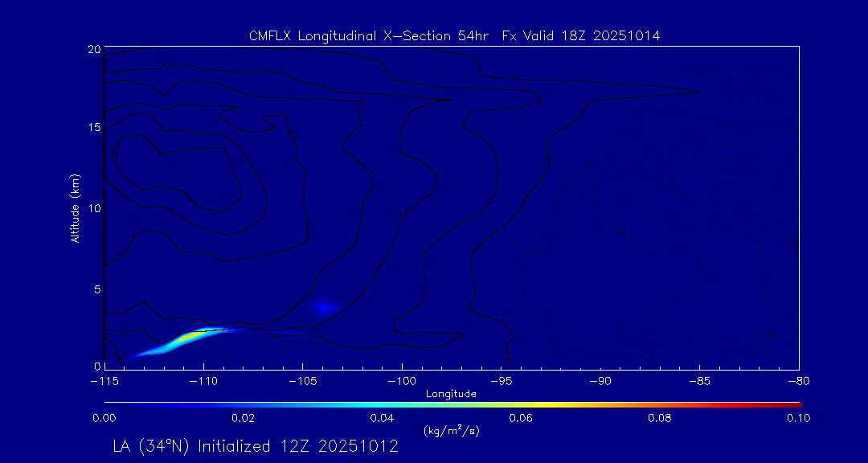This screenshot has height=463, width=868.
Task: Click the '(kg/m²/s)' units label
Action: [451, 430]
